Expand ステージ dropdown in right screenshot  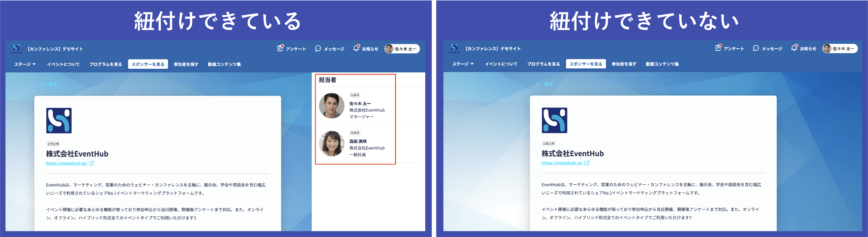tap(463, 64)
